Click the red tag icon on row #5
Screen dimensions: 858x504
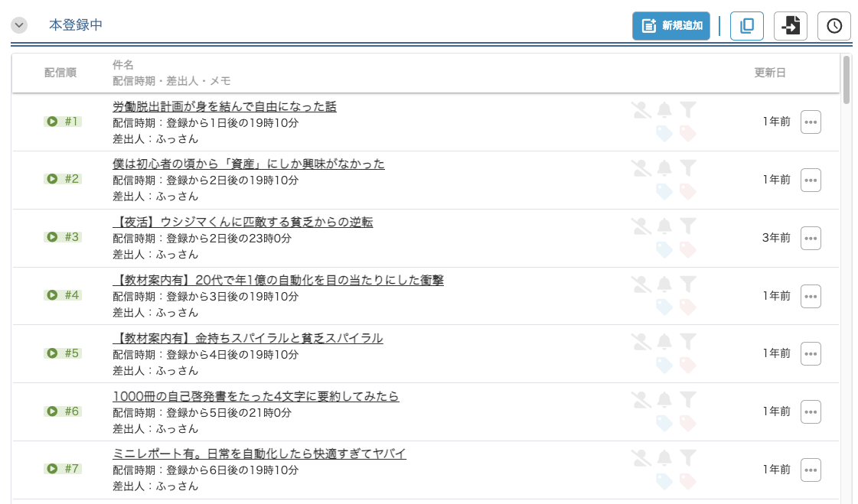click(688, 365)
